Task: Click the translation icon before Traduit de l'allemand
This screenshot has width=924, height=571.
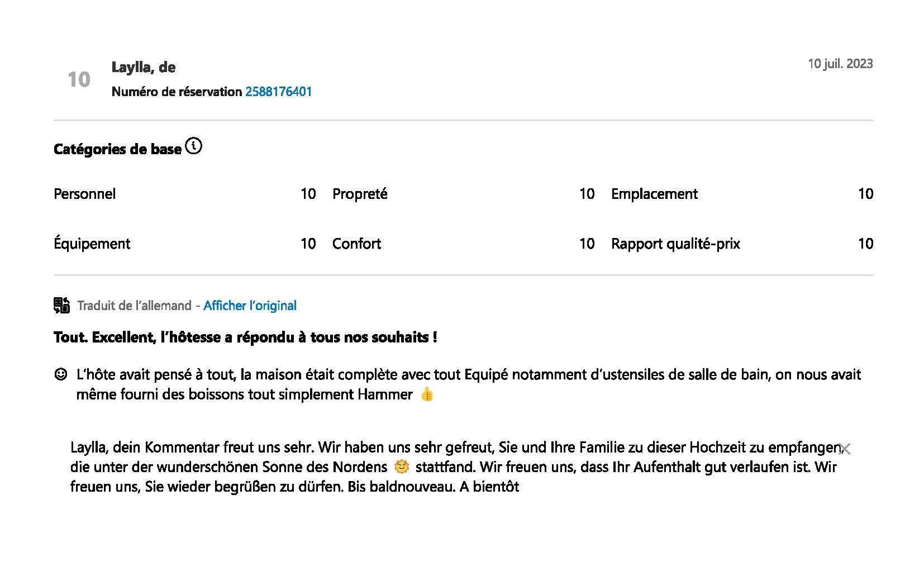Action: pyautogui.click(x=62, y=305)
